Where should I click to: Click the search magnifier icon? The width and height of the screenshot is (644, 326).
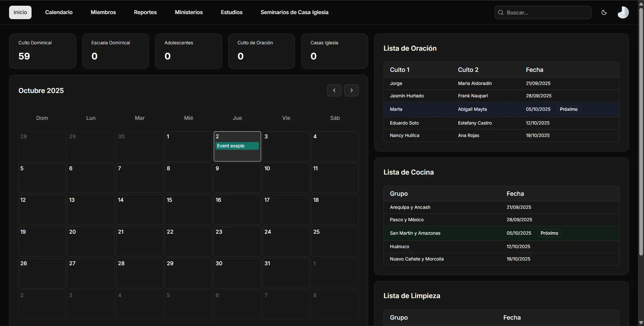click(x=501, y=12)
